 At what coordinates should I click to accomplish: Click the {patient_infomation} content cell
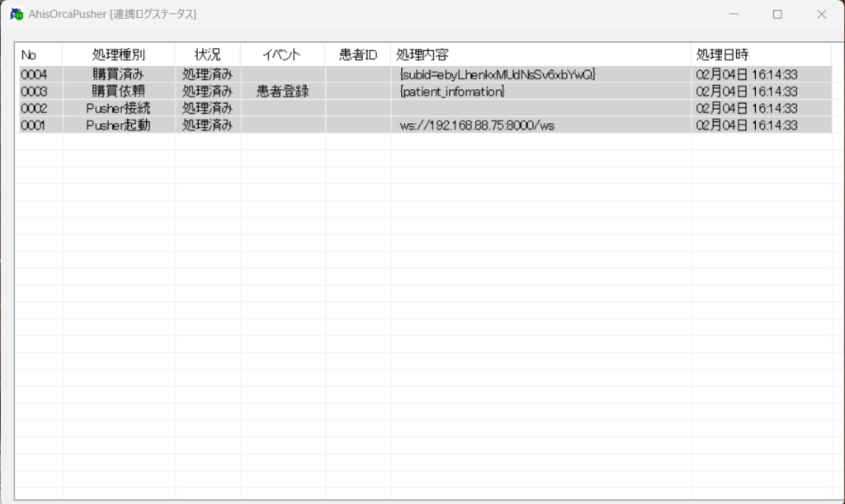click(x=451, y=92)
